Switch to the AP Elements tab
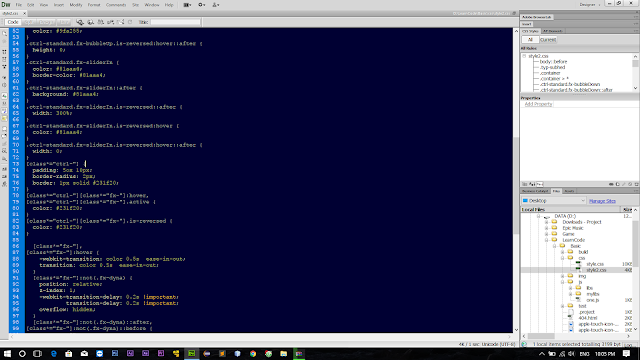 [553, 31]
